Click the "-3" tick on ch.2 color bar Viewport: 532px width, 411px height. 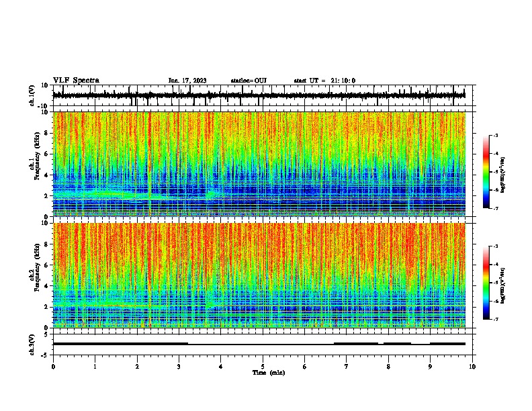(x=495, y=246)
